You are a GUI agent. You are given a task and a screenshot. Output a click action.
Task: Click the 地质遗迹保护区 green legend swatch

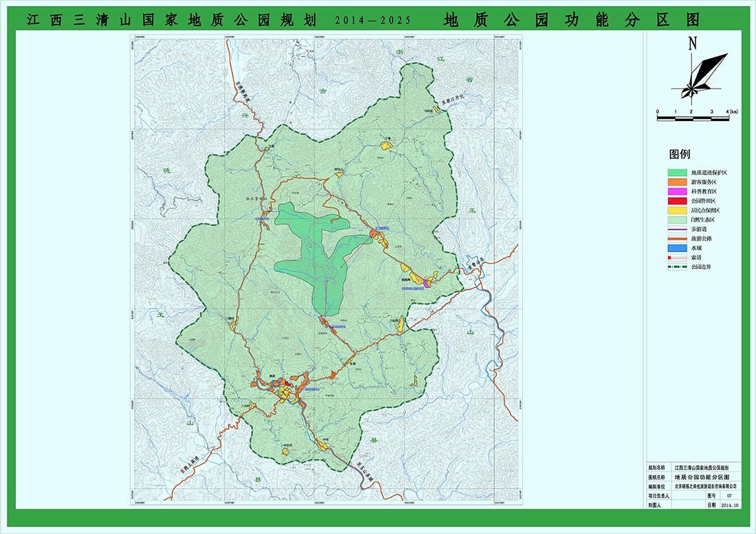(x=678, y=173)
